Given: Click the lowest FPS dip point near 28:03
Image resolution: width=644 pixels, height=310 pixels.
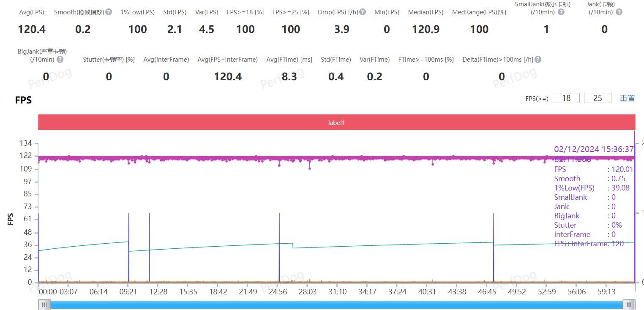Looking at the screenshot, I should [310, 169].
